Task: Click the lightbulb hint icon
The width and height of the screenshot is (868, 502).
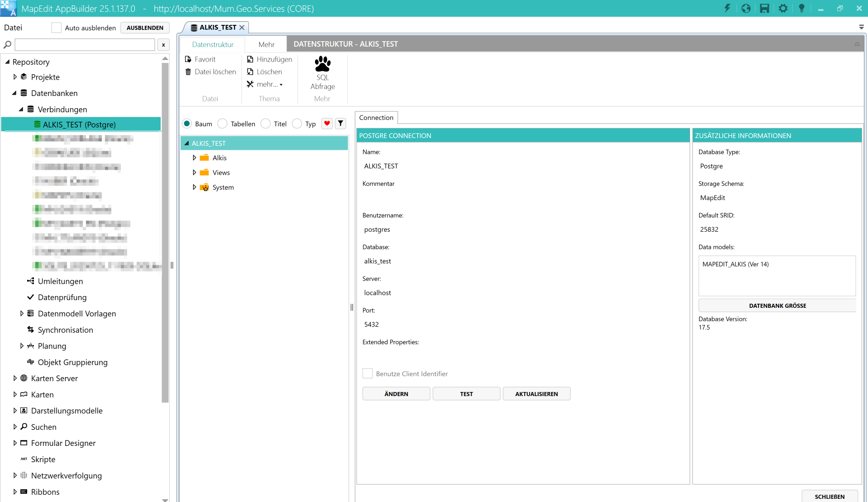Action: coord(801,9)
